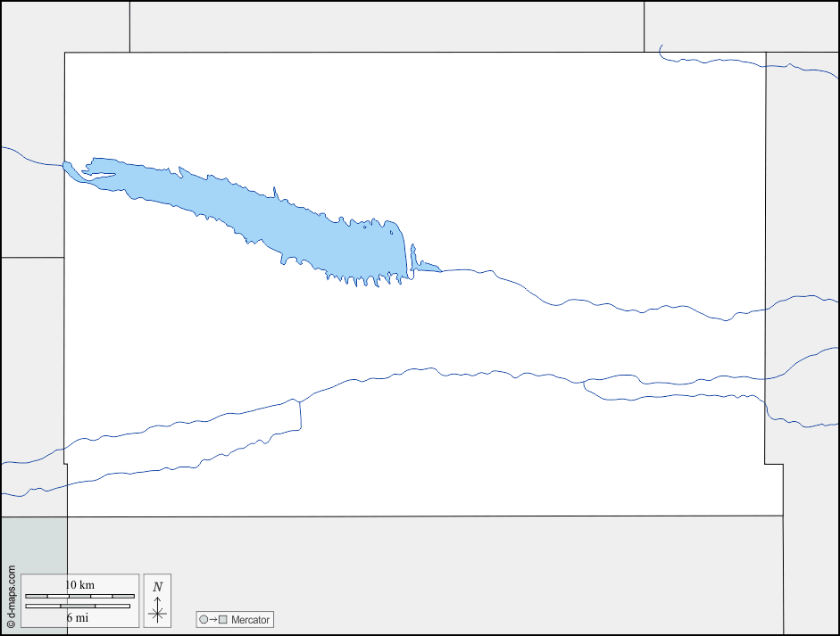Screen dimensions: 840x636
Task: Click the circle icon beside Mercator
Action: tap(204, 619)
